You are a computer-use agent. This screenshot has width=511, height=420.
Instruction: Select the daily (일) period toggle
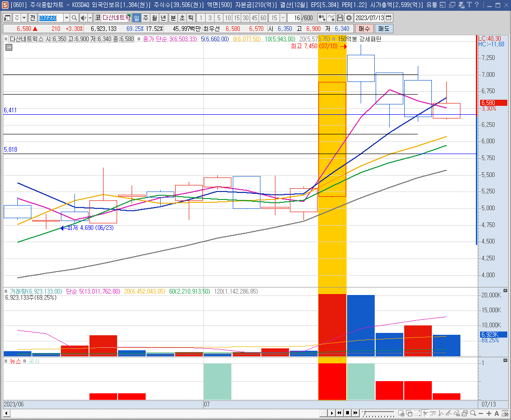pyautogui.click(x=137, y=18)
